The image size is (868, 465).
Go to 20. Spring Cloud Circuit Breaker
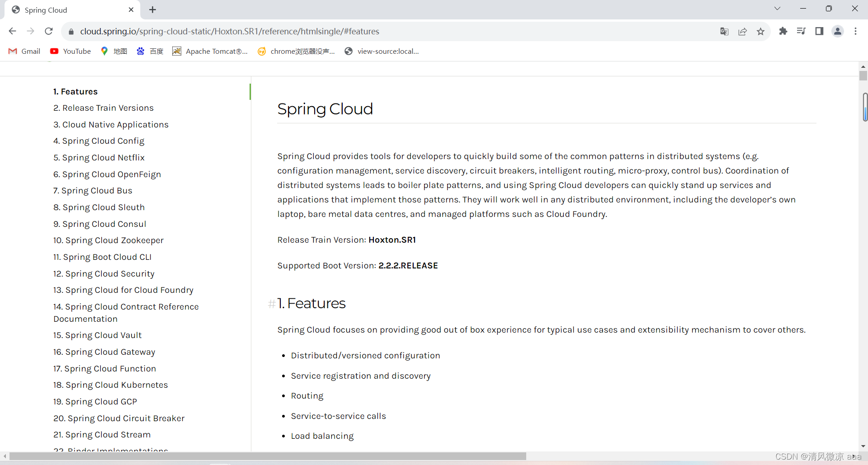[x=119, y=418]
